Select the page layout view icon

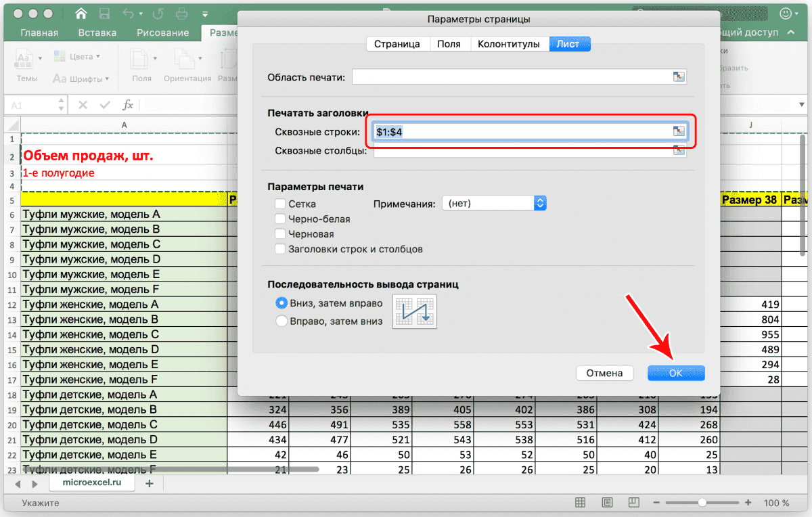606,503
